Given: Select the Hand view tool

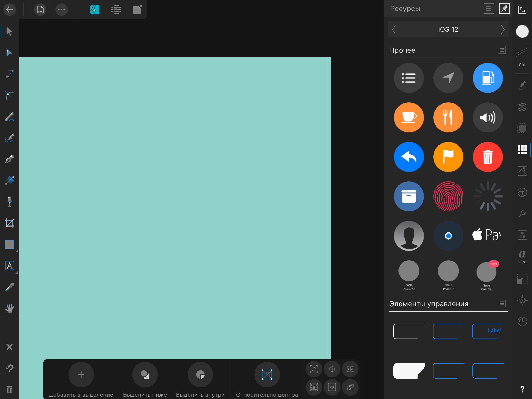Looking at the screenshot, I should pyautogui.click(x=9, y=308).
